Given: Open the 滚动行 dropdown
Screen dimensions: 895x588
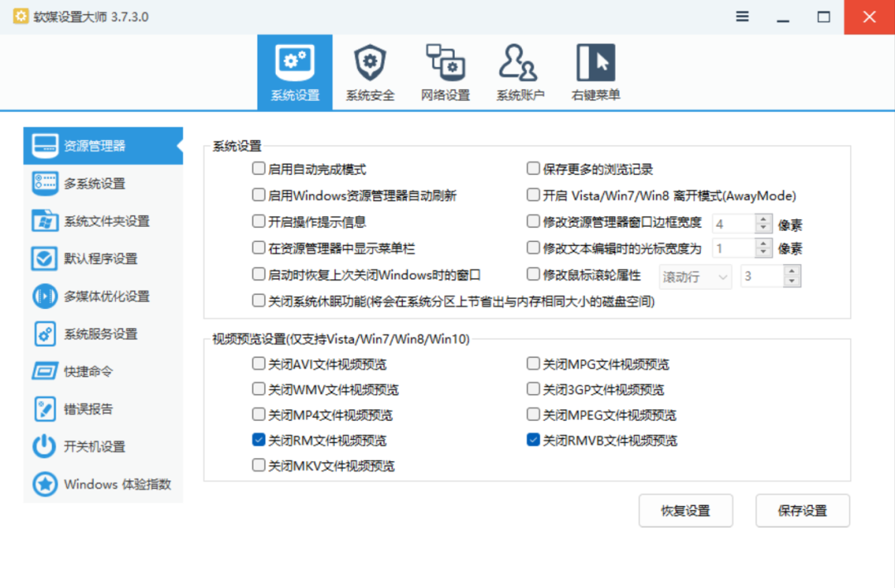Looking at the screenshot, I should tap(695, 277).
